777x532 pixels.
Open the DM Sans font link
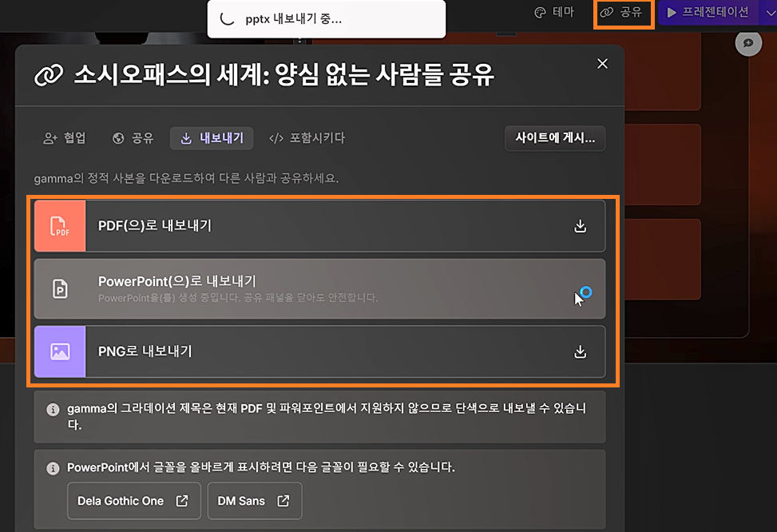coord(254,501)
